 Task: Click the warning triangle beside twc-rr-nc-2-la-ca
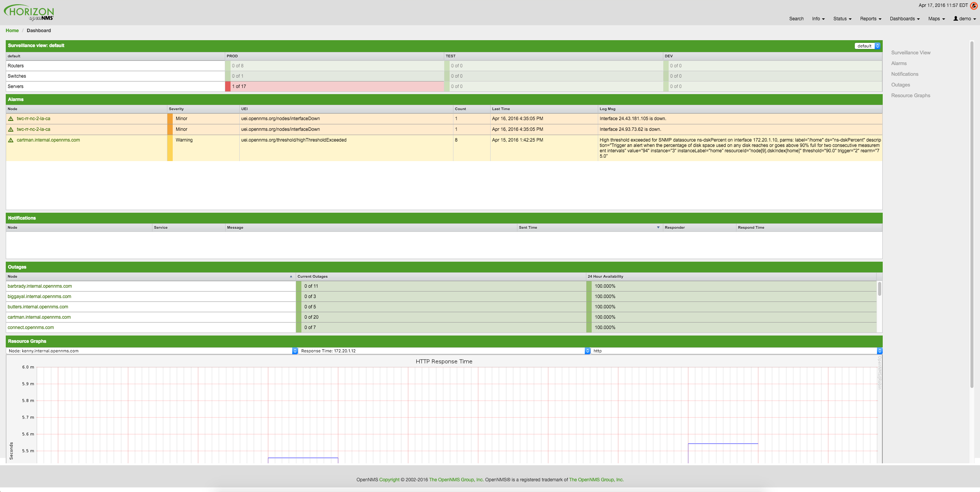click(11, 119)
